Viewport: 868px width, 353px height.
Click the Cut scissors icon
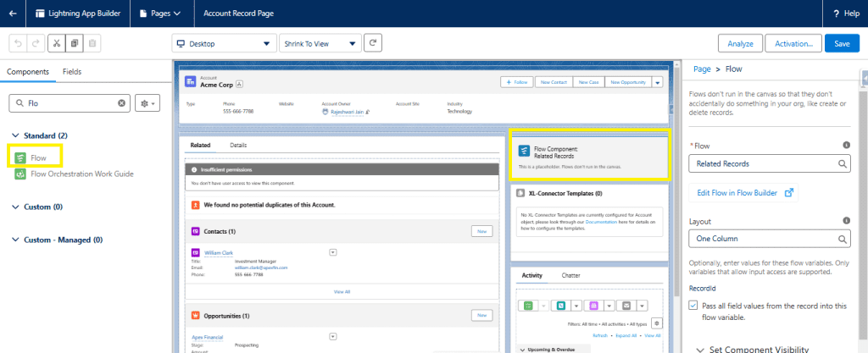[57, 43]
